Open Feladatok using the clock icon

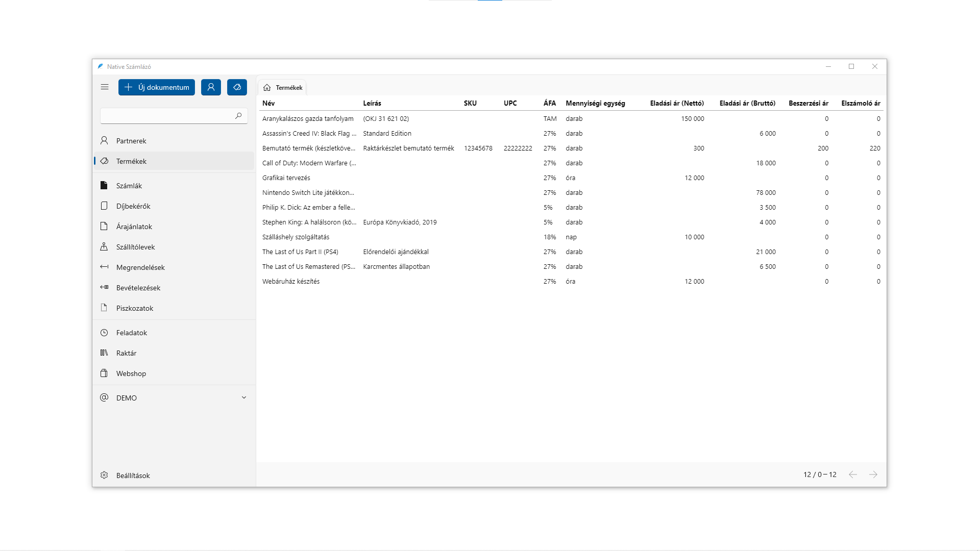click(x=104, y=332)
